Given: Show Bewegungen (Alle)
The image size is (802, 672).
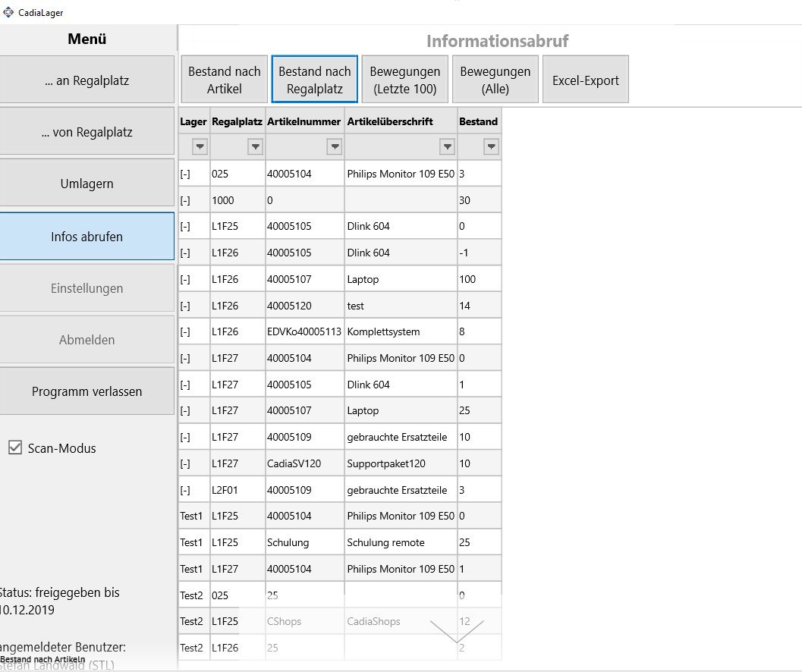Looking at the screenshot, I should point(495,80).
